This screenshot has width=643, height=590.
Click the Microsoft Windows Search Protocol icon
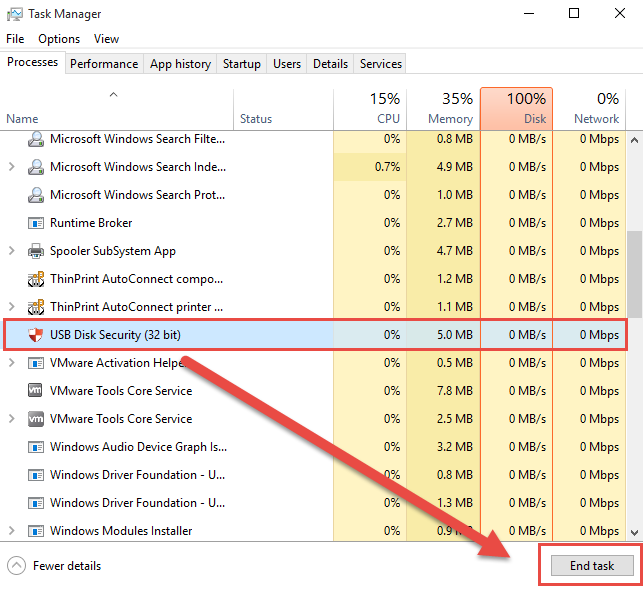(36, 195)
